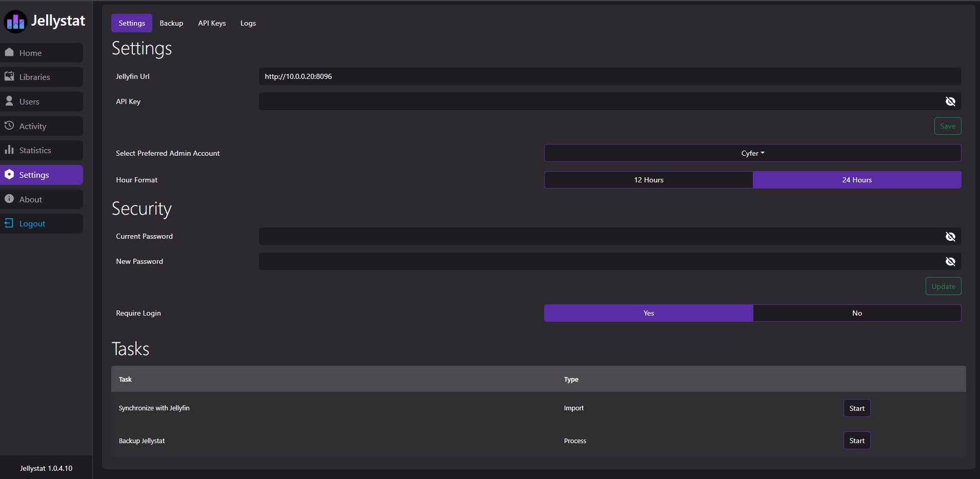The width and height of the screenshot is (980, 479).
Task: Switch to the Backup tab
Action: [171, 23]
